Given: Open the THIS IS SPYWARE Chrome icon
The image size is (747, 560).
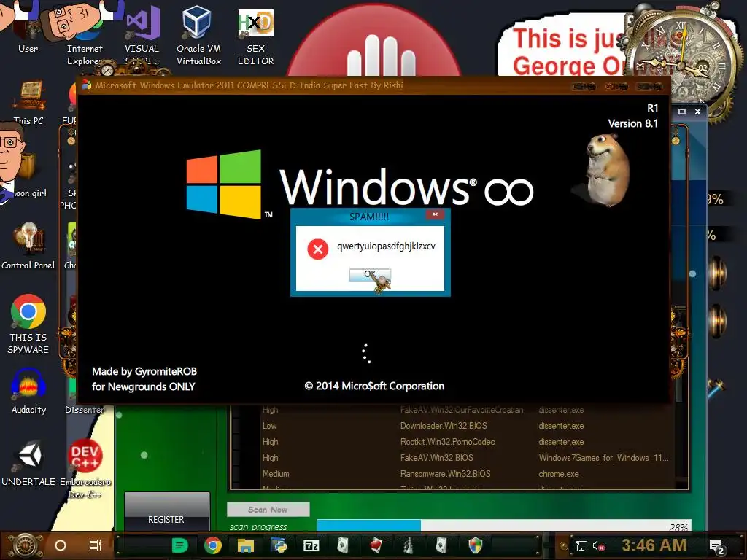Looking at the screenshot, I should pos(28,324).
